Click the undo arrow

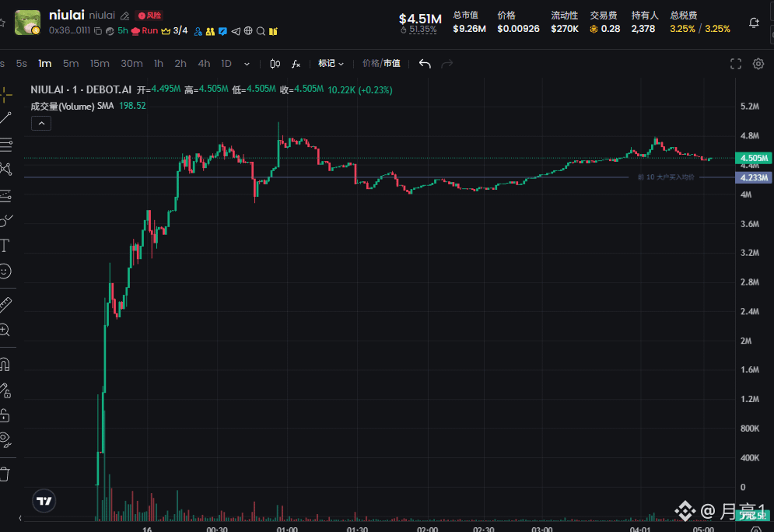[x=425, y=64]
